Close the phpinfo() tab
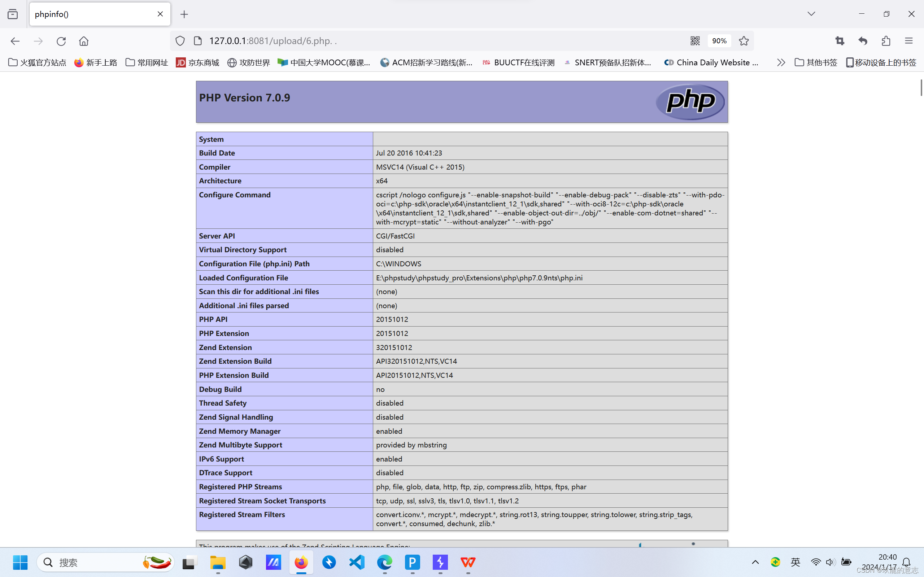The image size is (924, 577). [x=160, y=14]
